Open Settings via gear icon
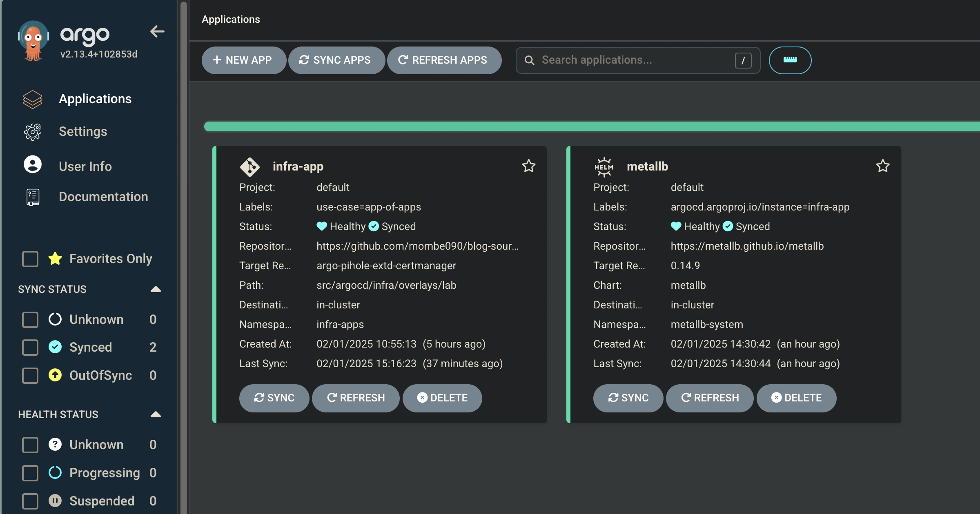The height and width of the screenshot is (514, 980). click(33, 132)
